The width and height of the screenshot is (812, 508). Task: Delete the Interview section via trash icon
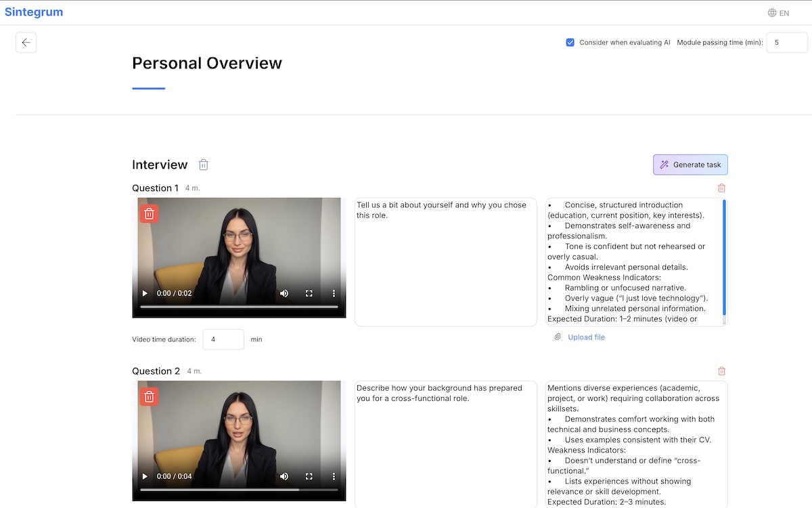pos(203,164)
